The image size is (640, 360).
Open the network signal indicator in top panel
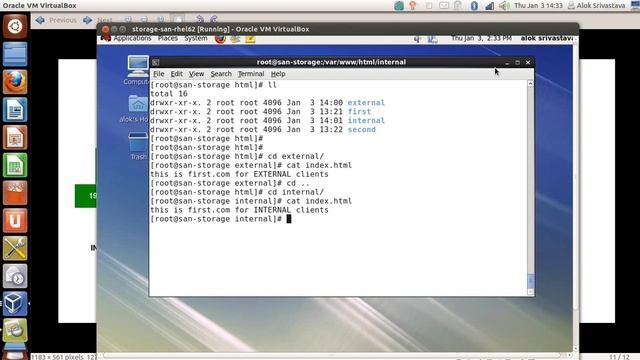click(489, 6)
